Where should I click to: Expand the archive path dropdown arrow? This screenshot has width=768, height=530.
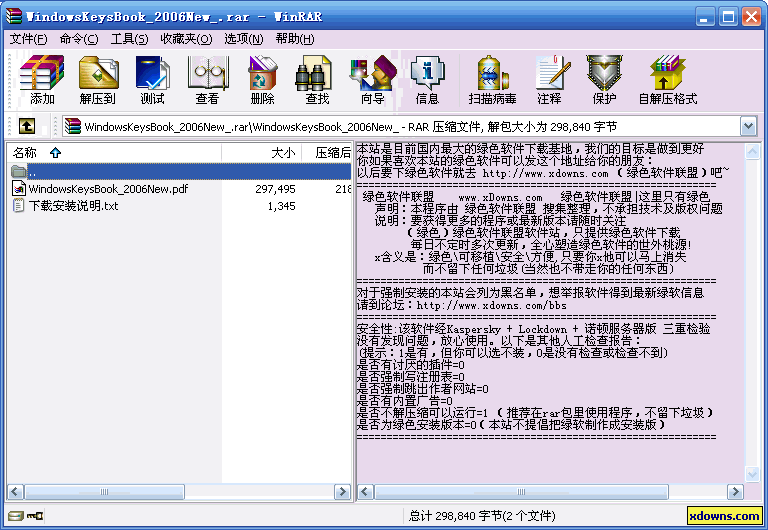[x=748, y=126]
